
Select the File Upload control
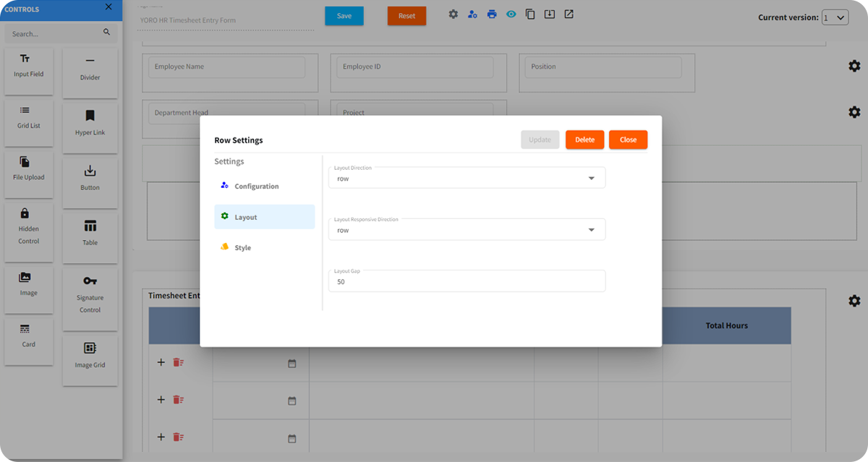pyautogui.click(x=28, y=174)
